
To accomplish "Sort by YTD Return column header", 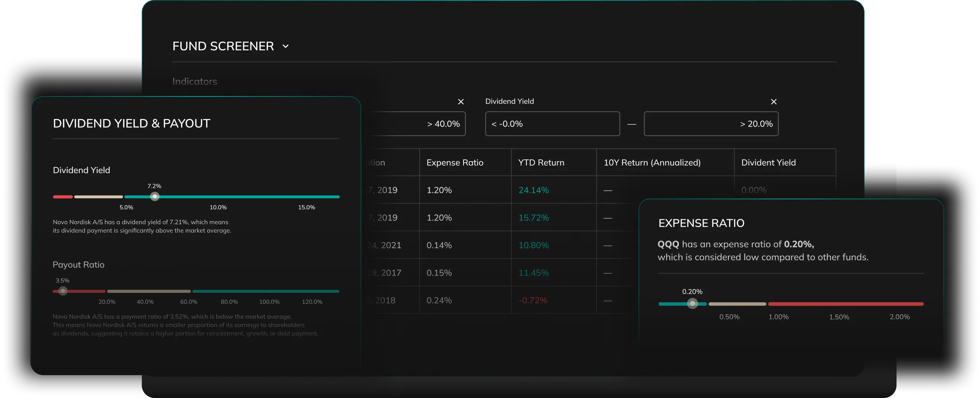I will (541, 163).
